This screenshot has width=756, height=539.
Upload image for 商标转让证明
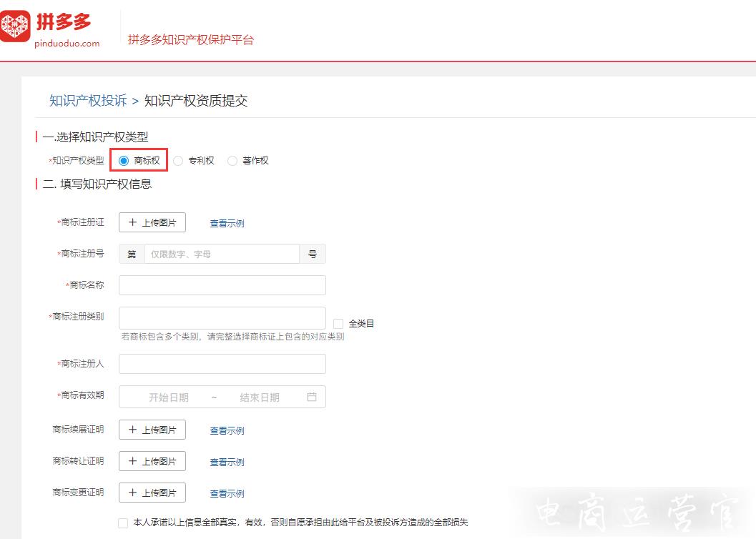click(x=152, y=461)
